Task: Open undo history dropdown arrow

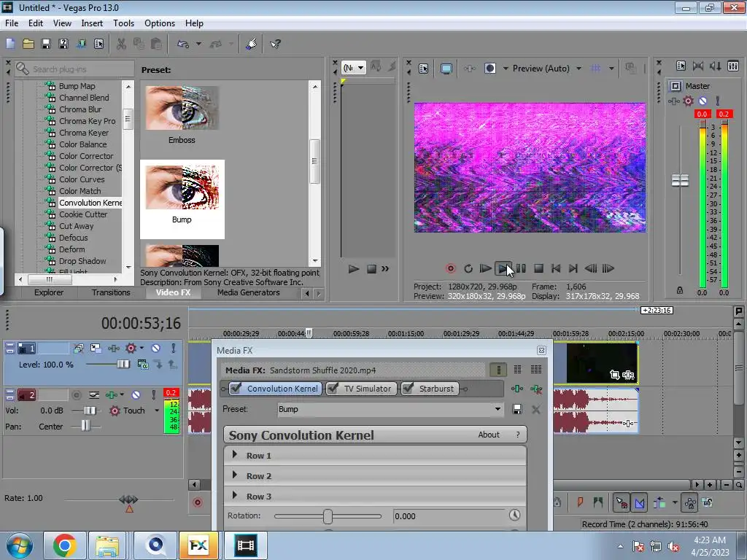Action: [198, 44]
